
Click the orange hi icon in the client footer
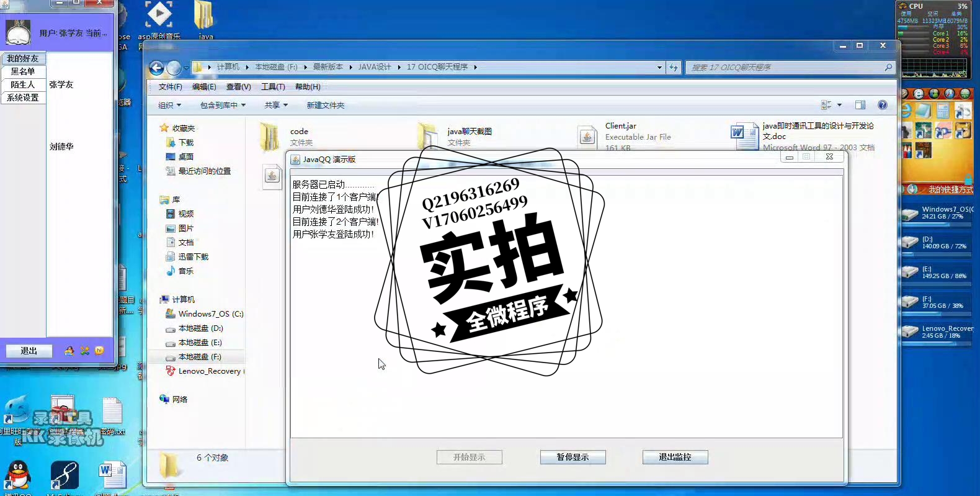click(x=99, y=351)
